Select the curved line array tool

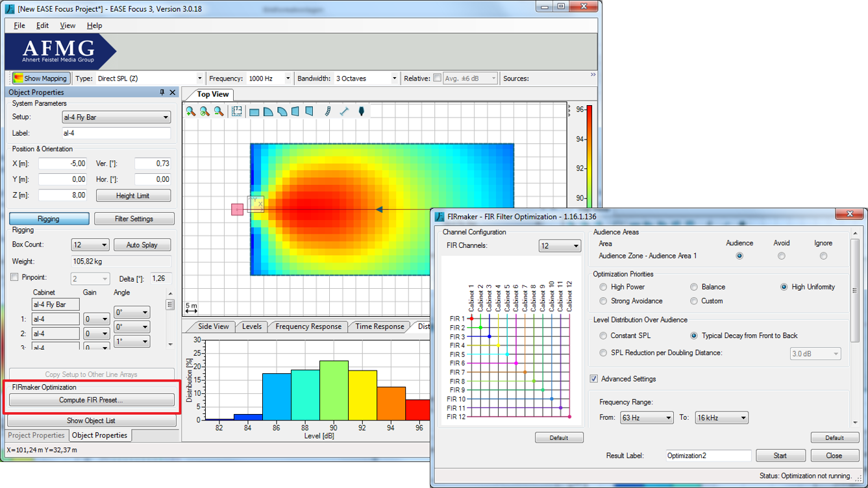[x=328, y=112]
